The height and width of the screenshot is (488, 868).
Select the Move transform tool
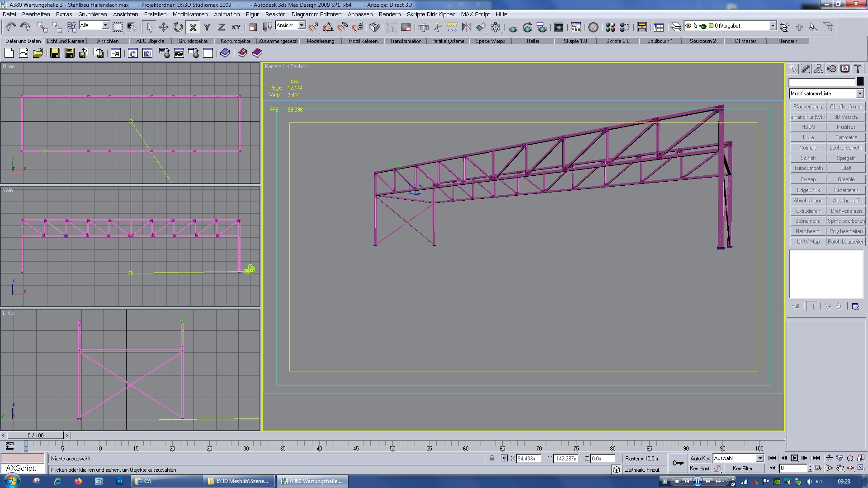point(164,27)
